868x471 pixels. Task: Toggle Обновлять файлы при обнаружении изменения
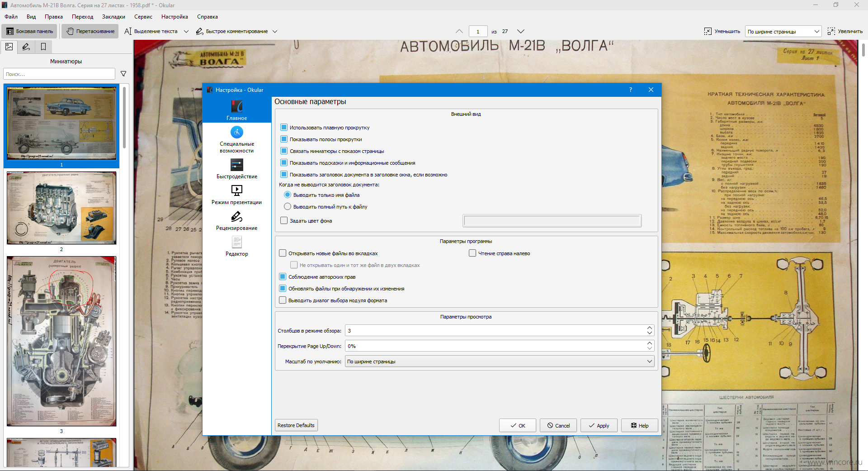(283, 289)
